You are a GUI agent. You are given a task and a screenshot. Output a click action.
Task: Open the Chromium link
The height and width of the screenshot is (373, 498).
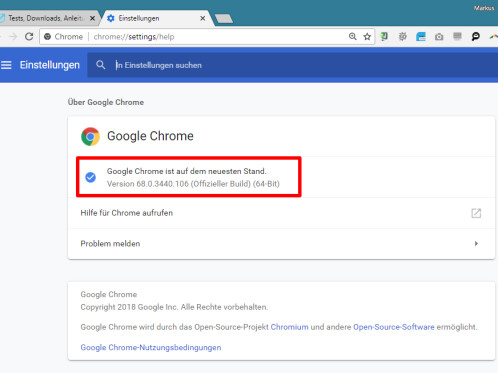tap(289, 327)
